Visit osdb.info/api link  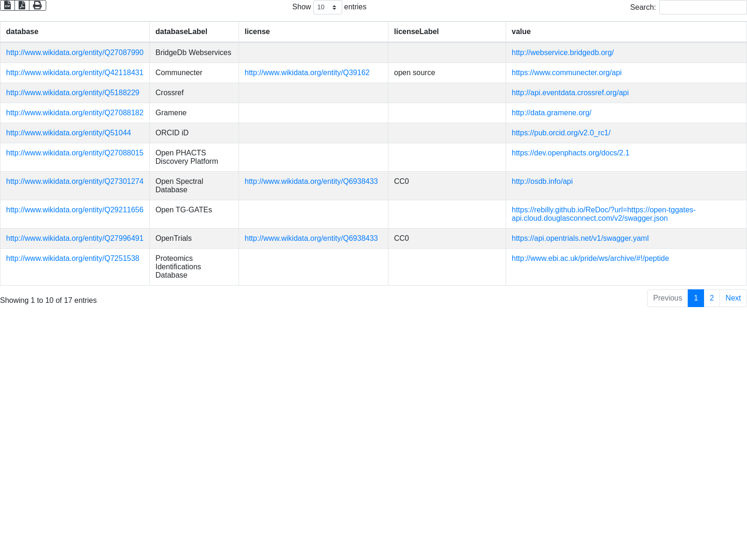(x=542, y=182)
